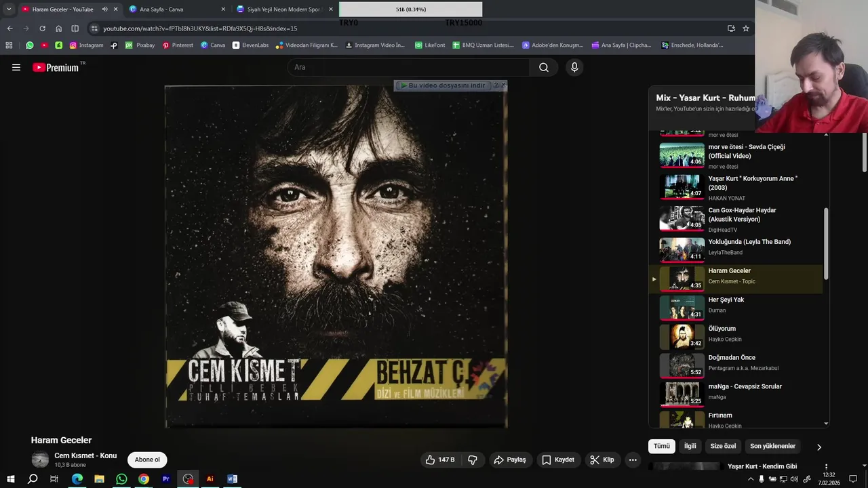Click the playlist panel scrollbar

[x=826, y=244]
